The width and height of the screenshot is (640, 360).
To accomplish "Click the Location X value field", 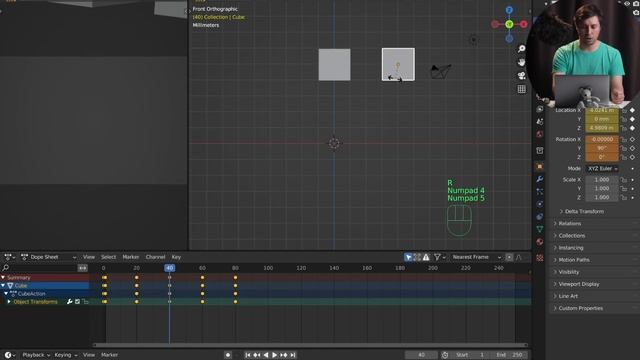I will point(602,110).
